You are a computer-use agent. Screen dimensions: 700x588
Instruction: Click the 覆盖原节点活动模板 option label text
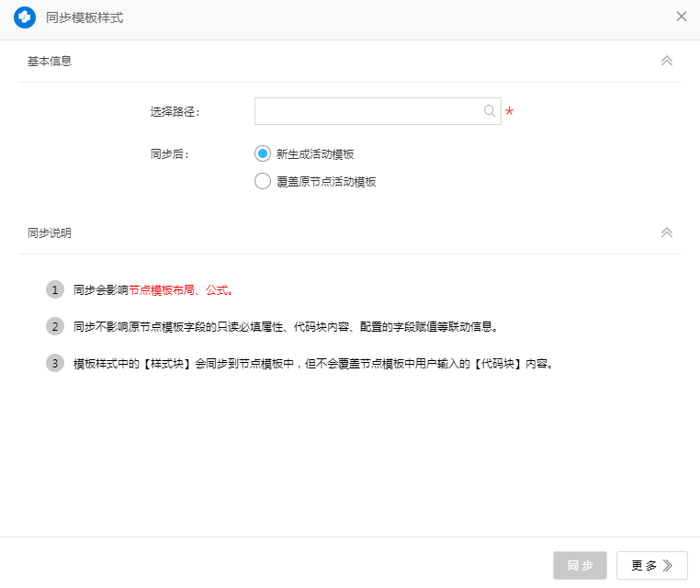[326, 182]
